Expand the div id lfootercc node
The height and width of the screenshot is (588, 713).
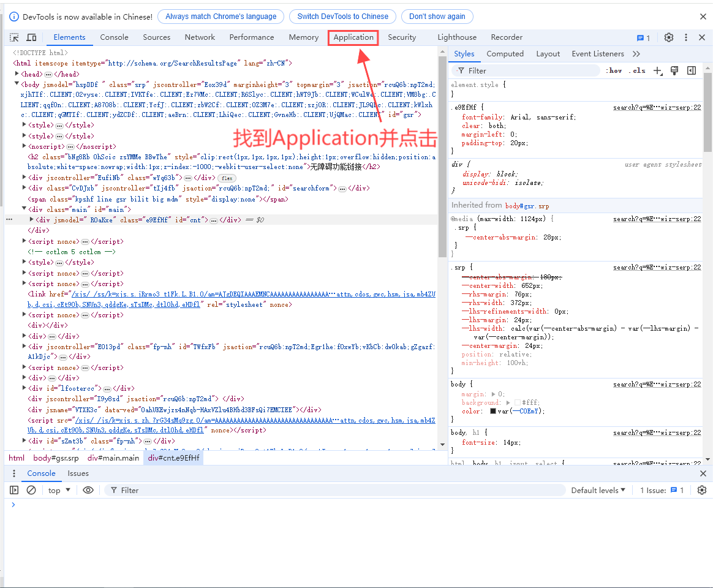point(24,388)
